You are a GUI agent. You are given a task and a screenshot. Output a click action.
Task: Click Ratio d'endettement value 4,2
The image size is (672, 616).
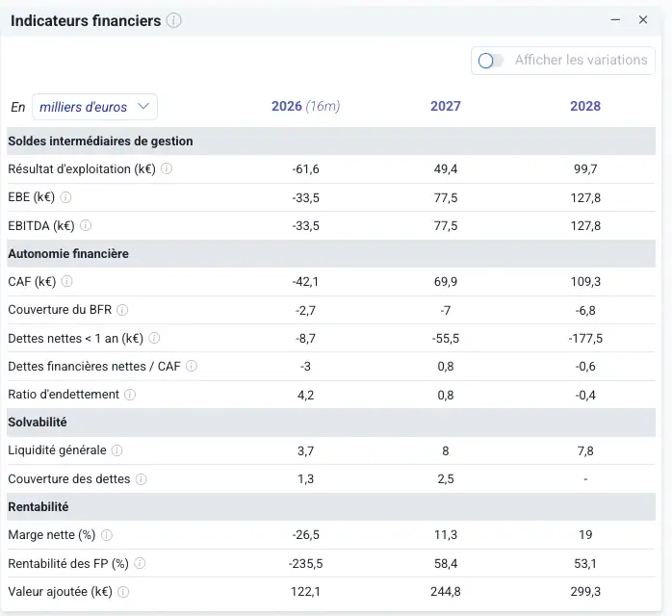pos(305,395)
